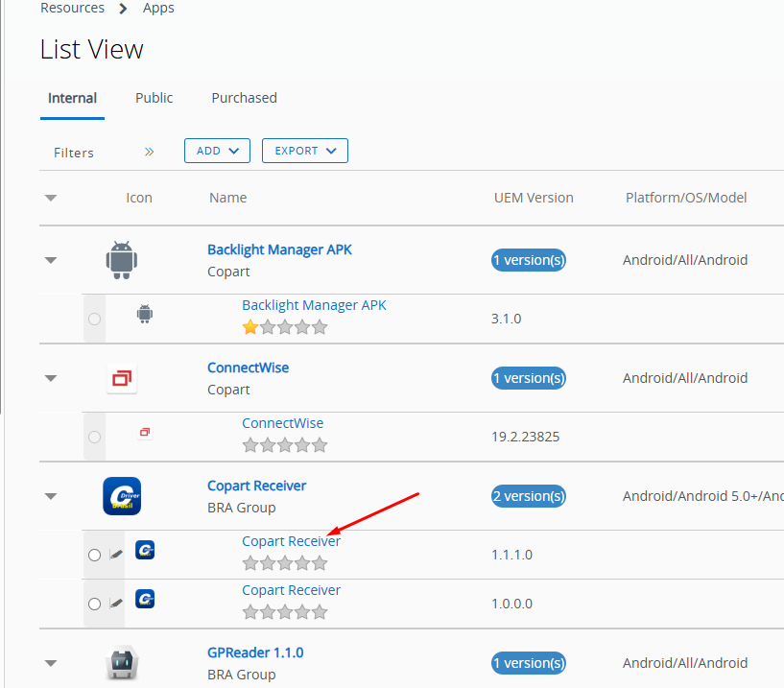Click the small Android icon in version 3.1.0 row
The height and width of the screenshot is (688, 784).
[x=145, y=314]
